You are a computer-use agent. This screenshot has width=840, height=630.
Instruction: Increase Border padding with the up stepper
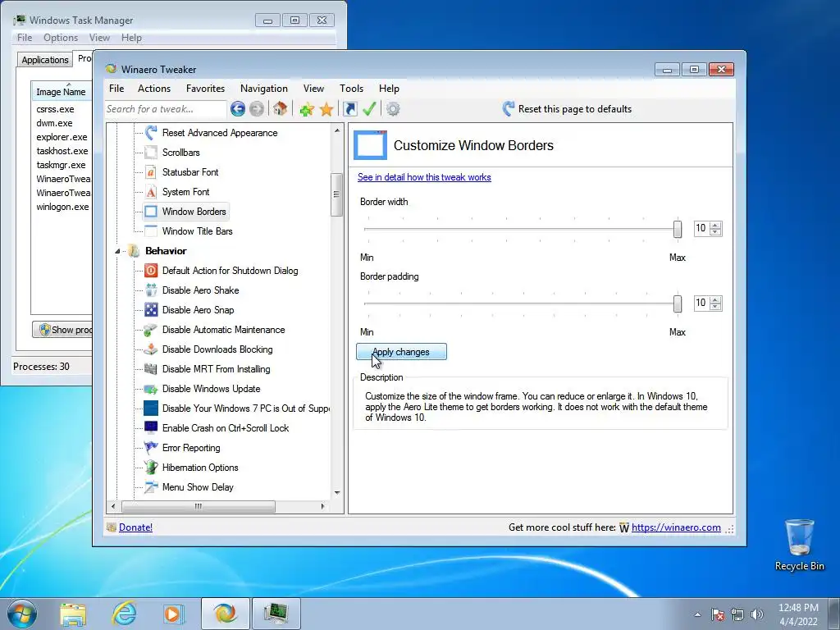715,300
